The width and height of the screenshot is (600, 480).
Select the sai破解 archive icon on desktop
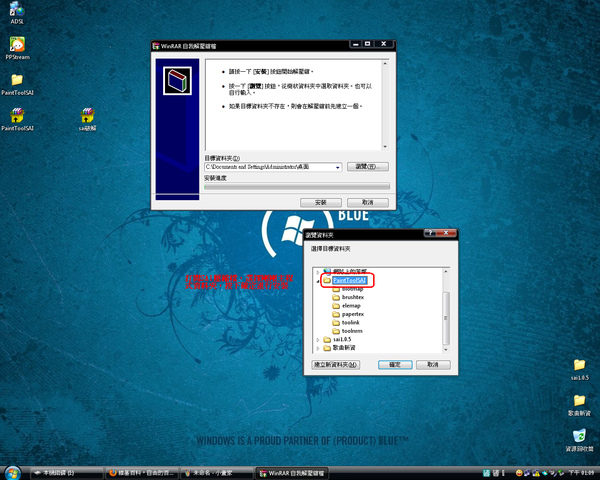[88, 119]
